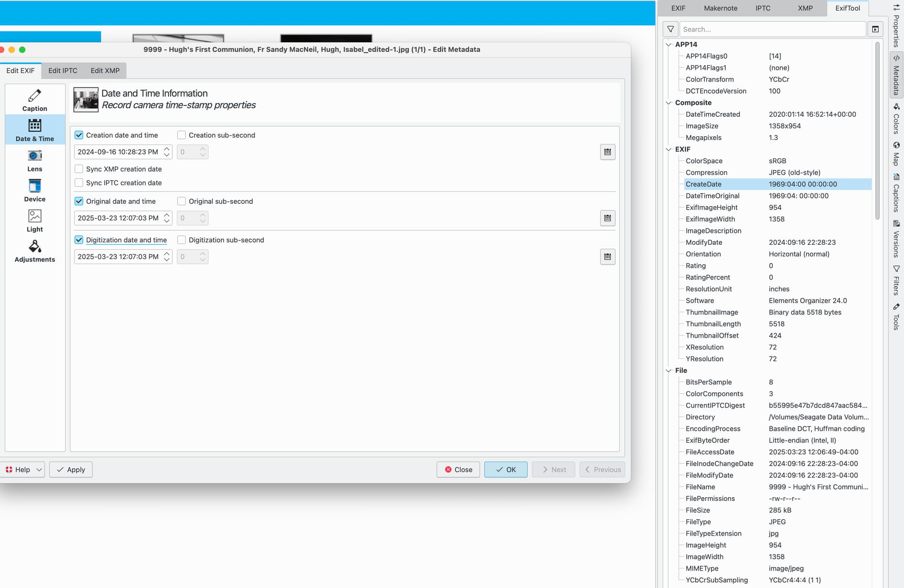Open calendar picker for Digitization date
The width and height of the screenshot is (904, 588).
(607, 257)
